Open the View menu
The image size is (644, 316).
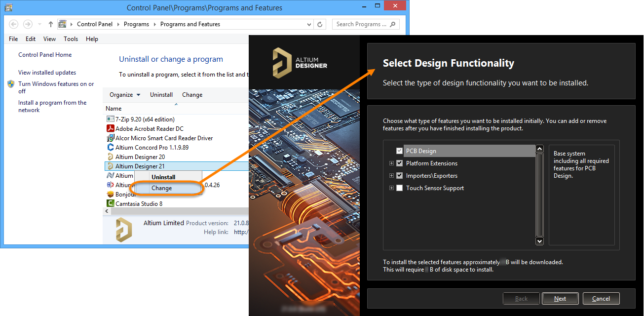[x=49, y=39]
